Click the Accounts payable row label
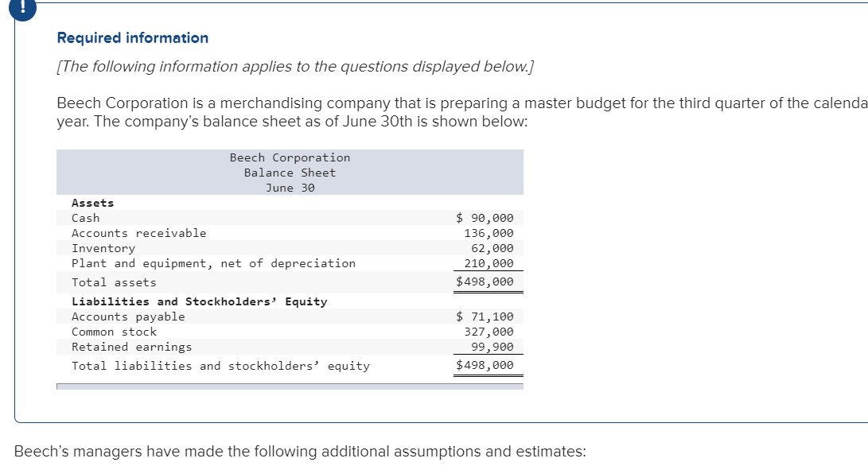The height and width of the screenshot is (466, 868). pyautogui.click(x=128, y=316)
